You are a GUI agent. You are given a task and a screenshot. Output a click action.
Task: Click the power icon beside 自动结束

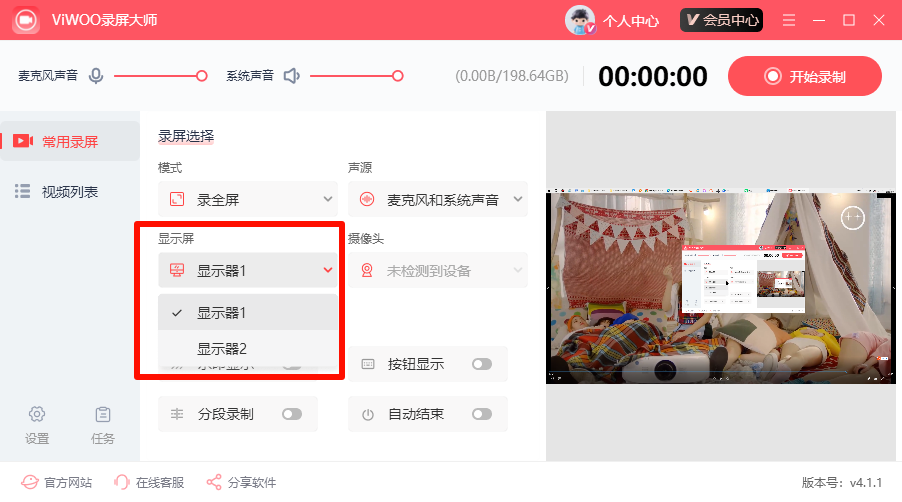coord(368,415)
